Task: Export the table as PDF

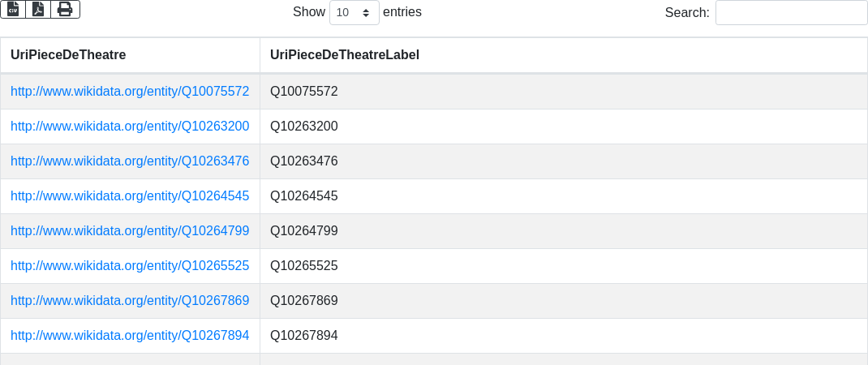Action: [38, 9]
